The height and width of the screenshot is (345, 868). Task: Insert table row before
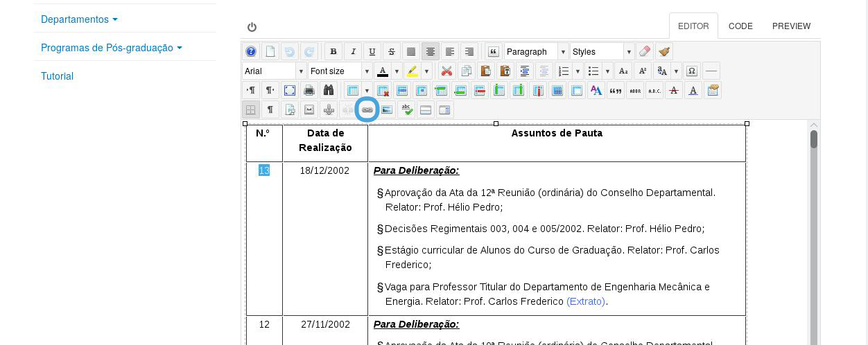tap(441, 90)
